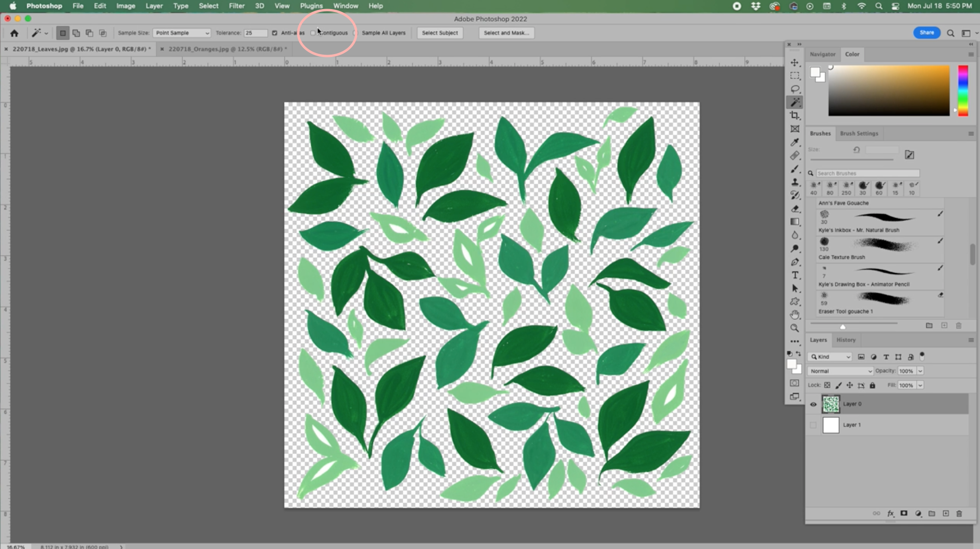The width and height of the screenshot is (980, 549).
Task: Open the Sample Size dropdown
Action: [182, 33]
